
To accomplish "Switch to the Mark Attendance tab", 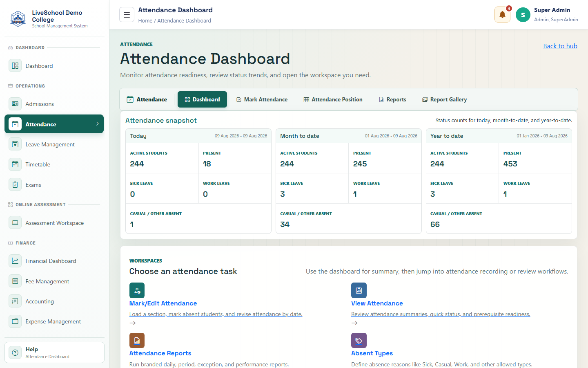I will click(262, 99).
